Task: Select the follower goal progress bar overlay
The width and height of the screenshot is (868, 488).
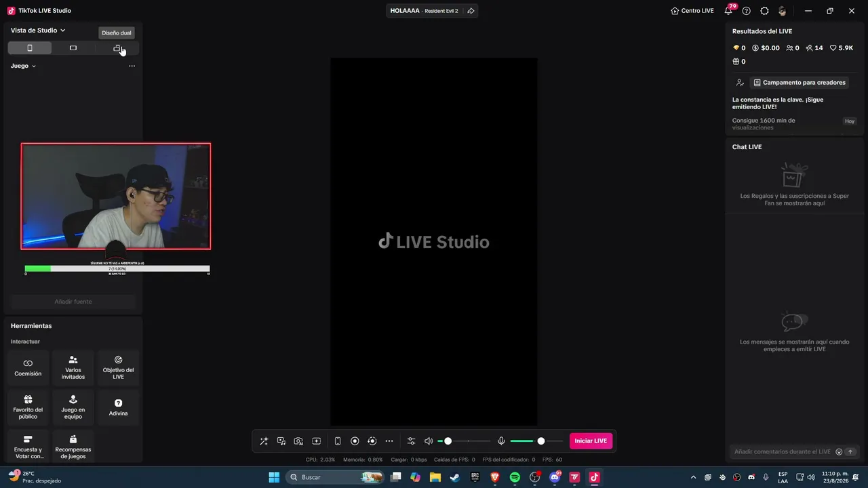Action: (x=117, y=268)
